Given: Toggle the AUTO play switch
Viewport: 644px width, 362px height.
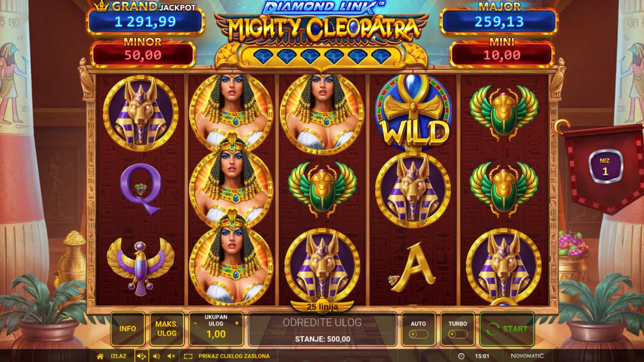Looking at the screenshot, I should pyautogui.click(x=419, y=334).
